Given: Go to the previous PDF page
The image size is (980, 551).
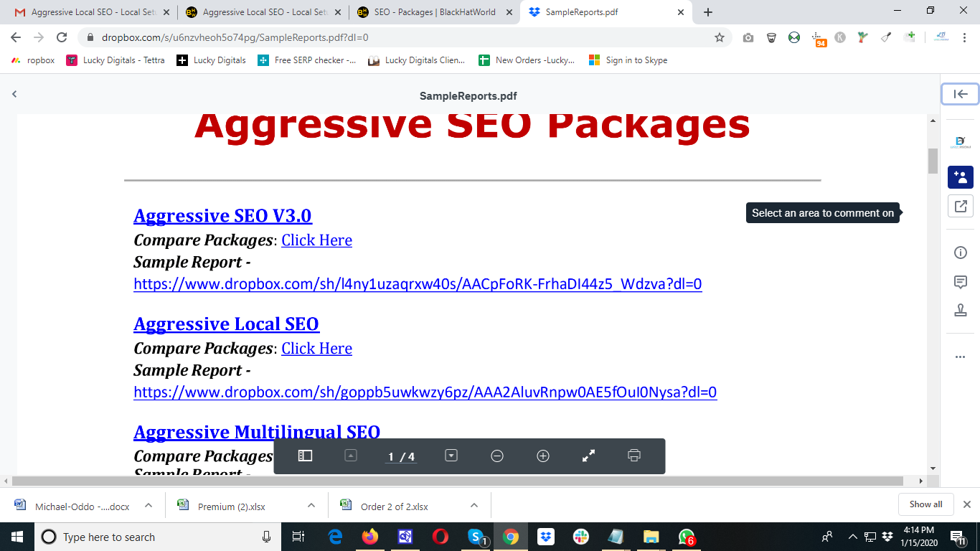Looking at the screenshot, I should click(351, 456).
